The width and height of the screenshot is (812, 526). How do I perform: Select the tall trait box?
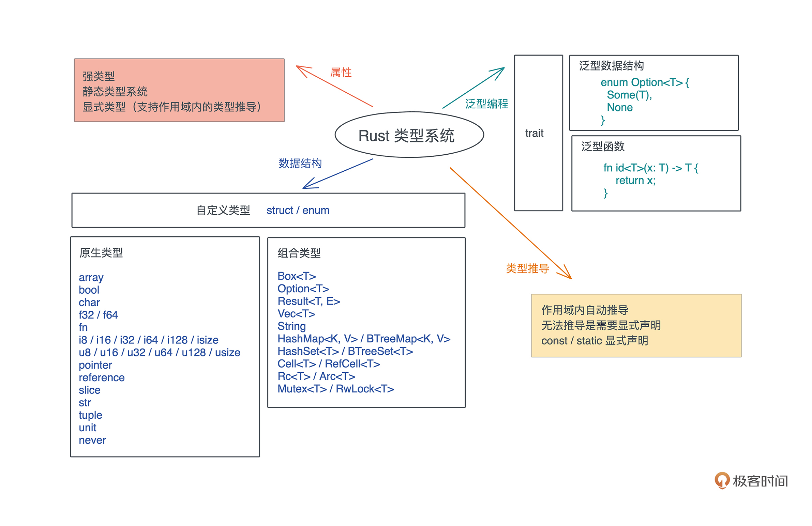pos(538,133)
